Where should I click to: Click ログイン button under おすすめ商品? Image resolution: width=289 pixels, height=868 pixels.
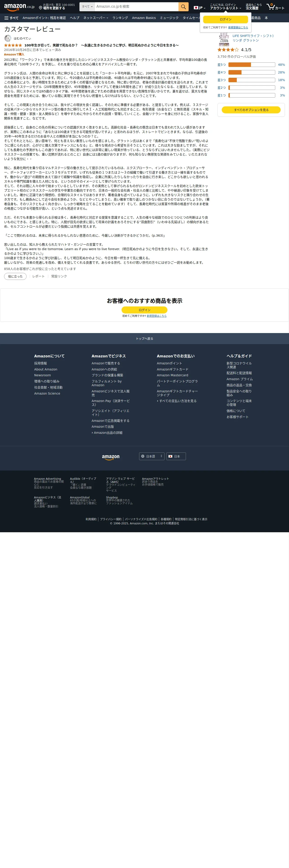[144, 310]
